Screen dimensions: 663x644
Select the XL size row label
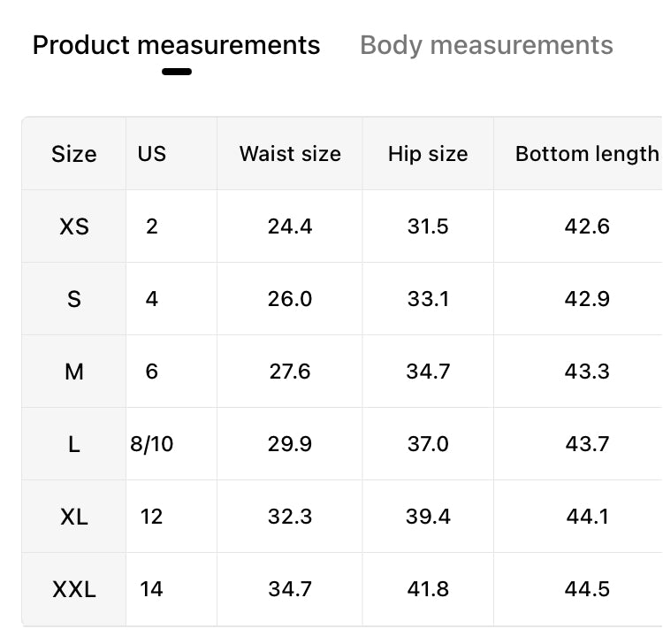coord(74,517)
